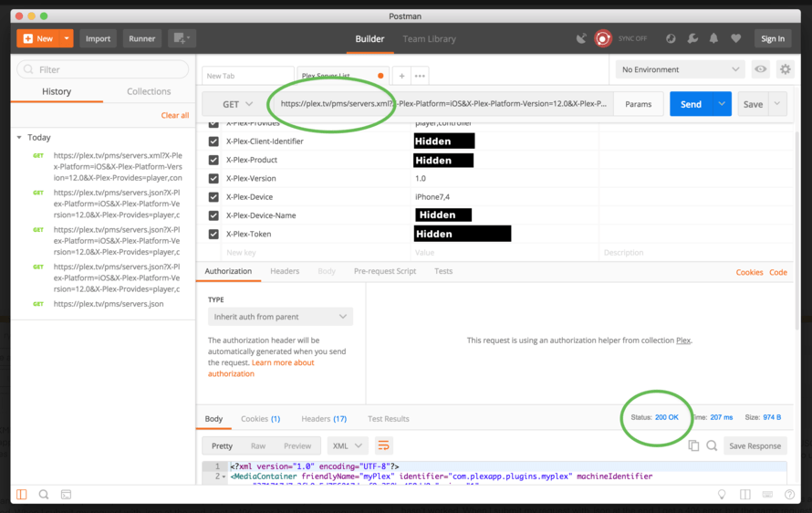Open the Plex collection link

[x=683, y=340]
